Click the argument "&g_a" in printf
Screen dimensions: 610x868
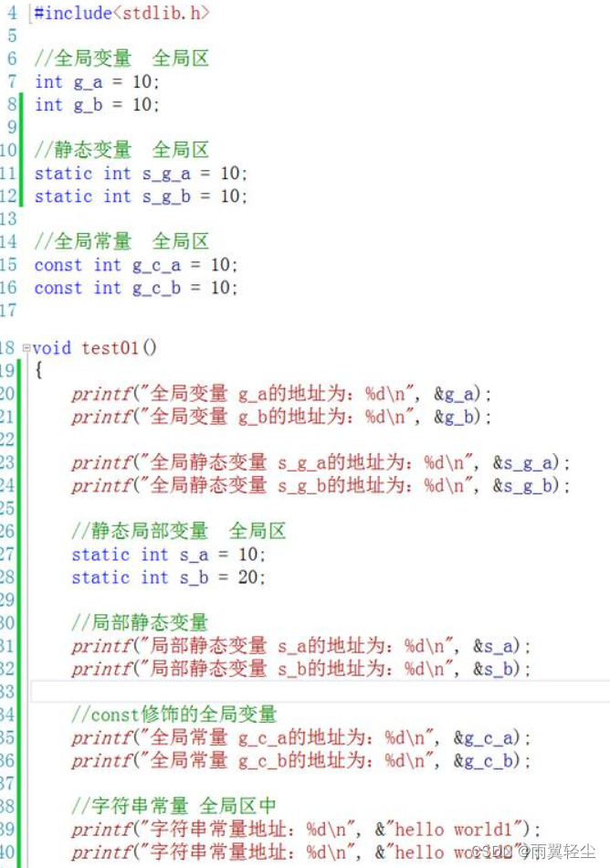click(x=454, y=394)
